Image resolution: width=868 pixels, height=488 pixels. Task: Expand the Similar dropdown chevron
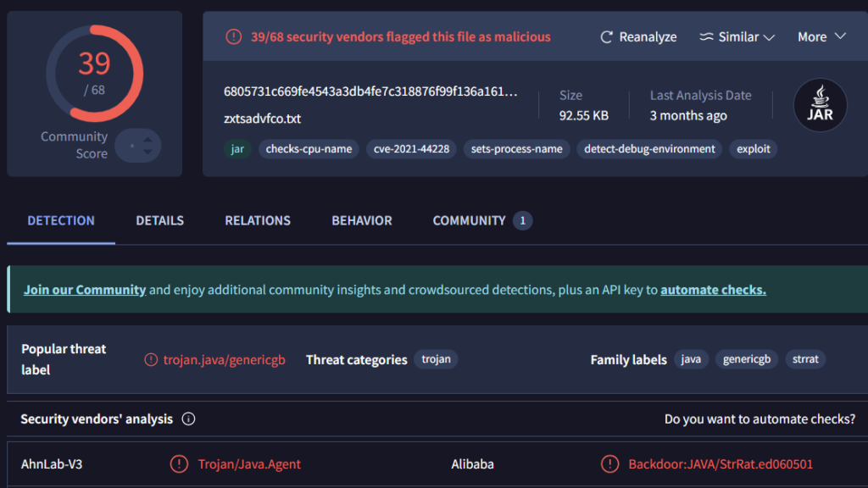point(769,37)
